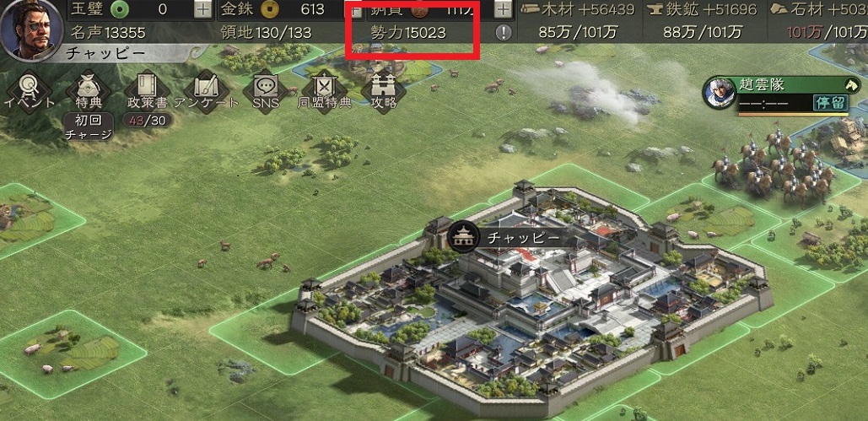Open the 攻略 strategy castle icon

pos(384,91)
